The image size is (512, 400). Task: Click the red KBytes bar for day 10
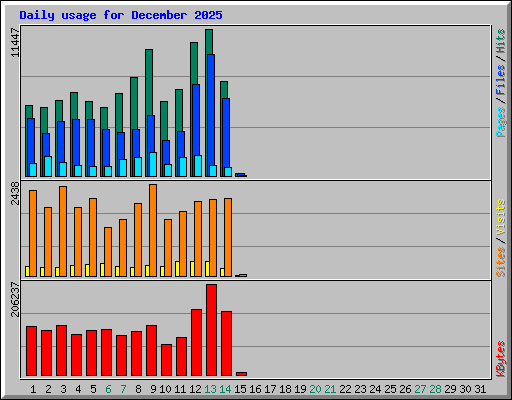coord(166,360)
